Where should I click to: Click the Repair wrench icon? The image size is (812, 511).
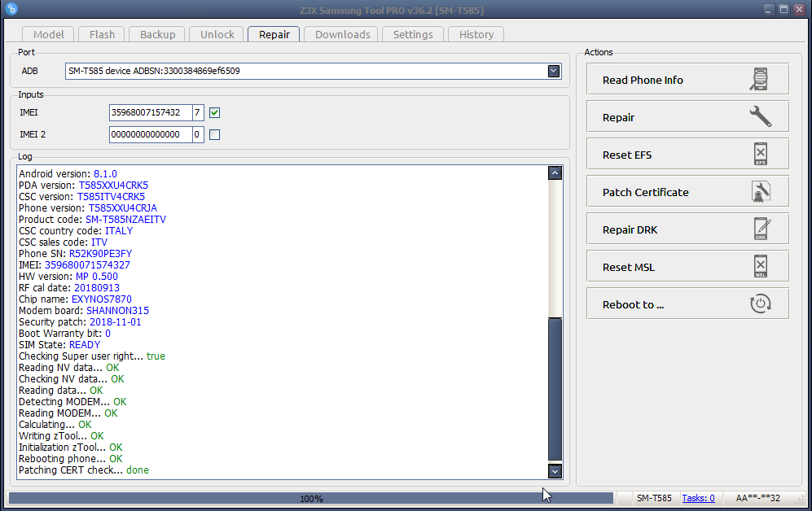(760, 117)
